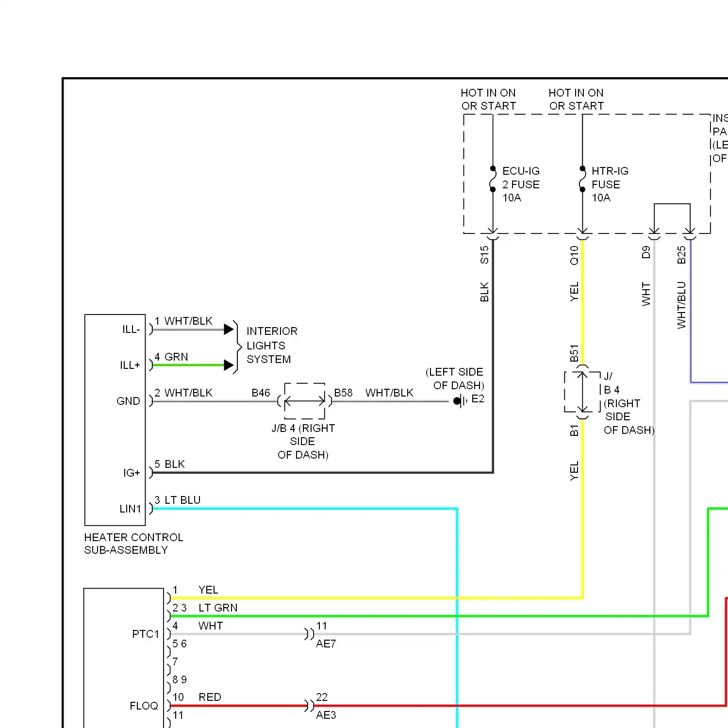Click the (LEFT SIDE OF DASH) note

(x=455, y=379)
